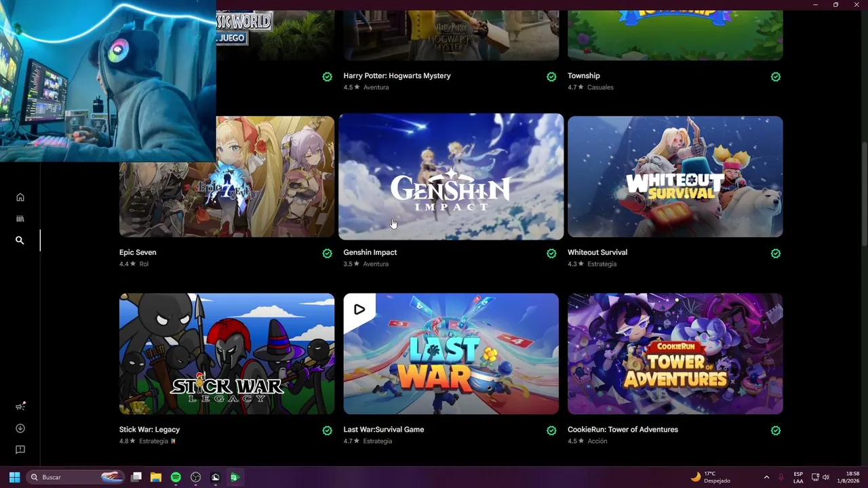Open OBS Studio from the taskbar
The width and height of the screenshot is (868, 488).
196,477
